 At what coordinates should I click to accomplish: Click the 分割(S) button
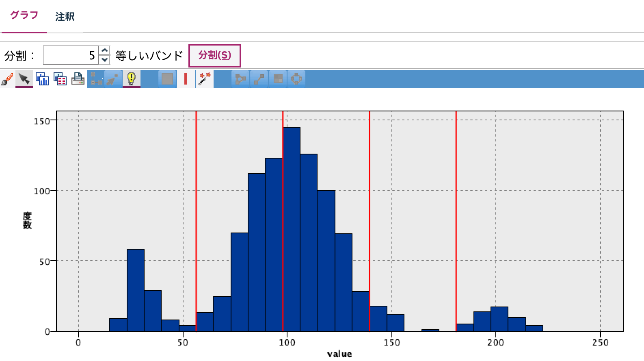tap(215, 55)
